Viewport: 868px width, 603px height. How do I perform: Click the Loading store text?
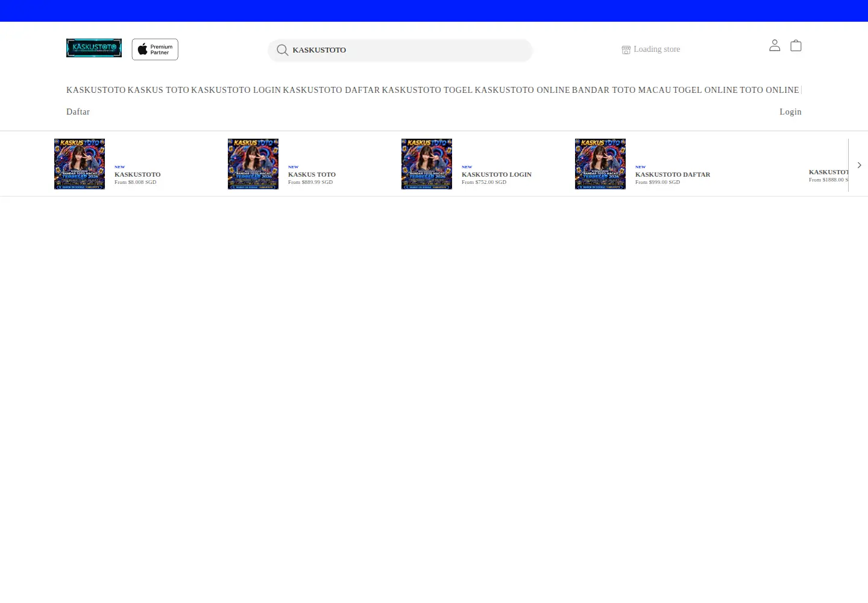(657, 49)
